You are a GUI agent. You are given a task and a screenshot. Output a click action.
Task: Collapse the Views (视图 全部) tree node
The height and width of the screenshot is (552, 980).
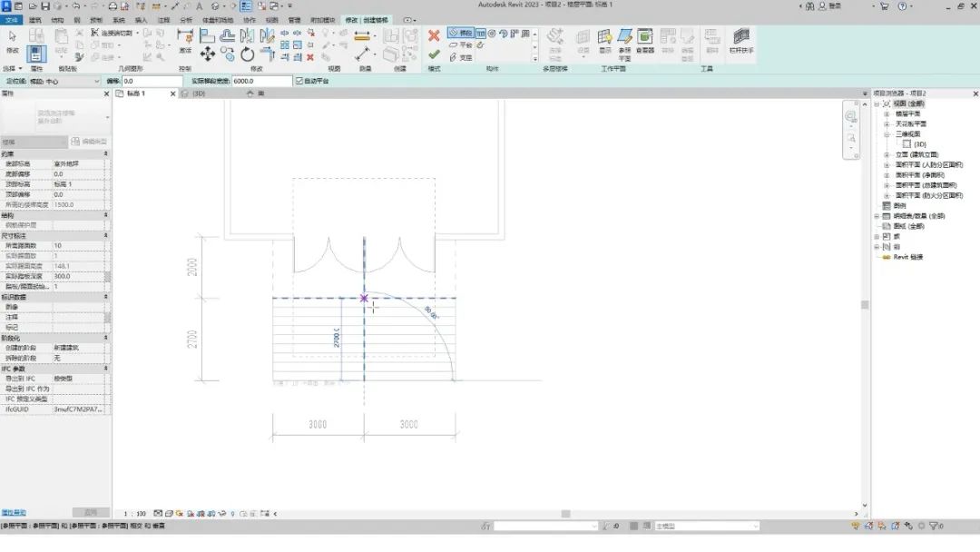pos(877,103)
